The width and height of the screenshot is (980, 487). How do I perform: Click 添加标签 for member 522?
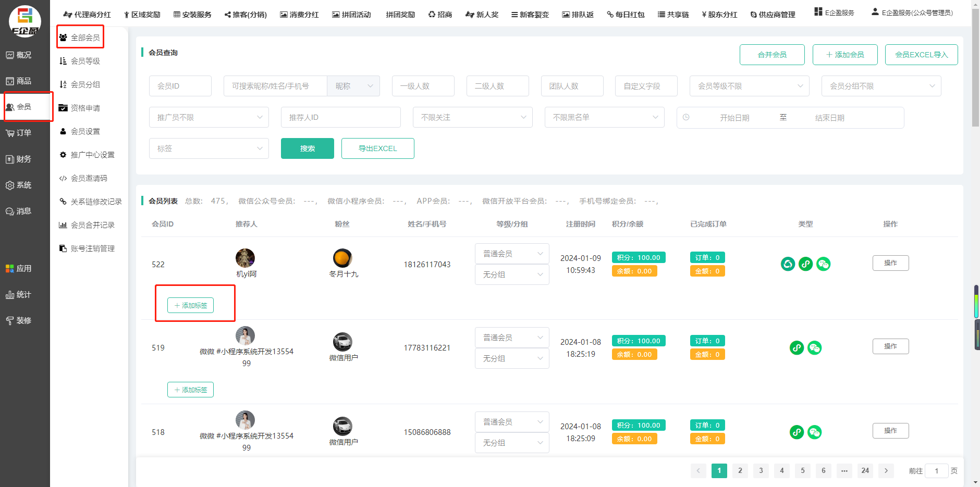coord(190,305)
